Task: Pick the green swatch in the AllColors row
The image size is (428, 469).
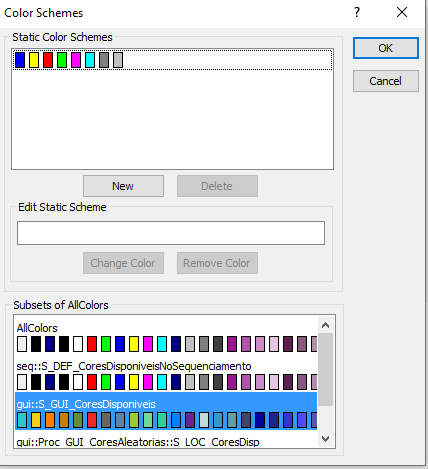Action: pos(106,344)
